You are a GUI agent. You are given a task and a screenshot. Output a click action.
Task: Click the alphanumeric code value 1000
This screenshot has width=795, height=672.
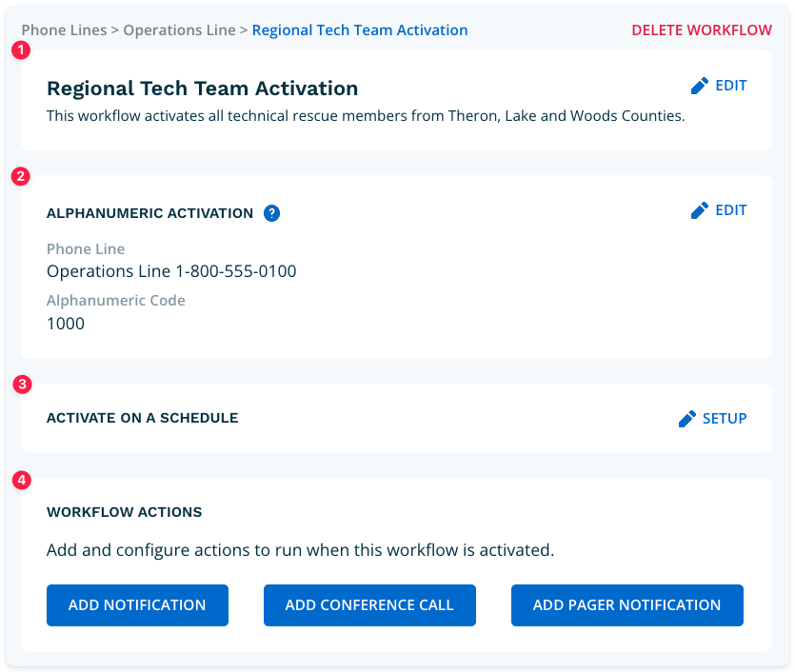(66, 324)
